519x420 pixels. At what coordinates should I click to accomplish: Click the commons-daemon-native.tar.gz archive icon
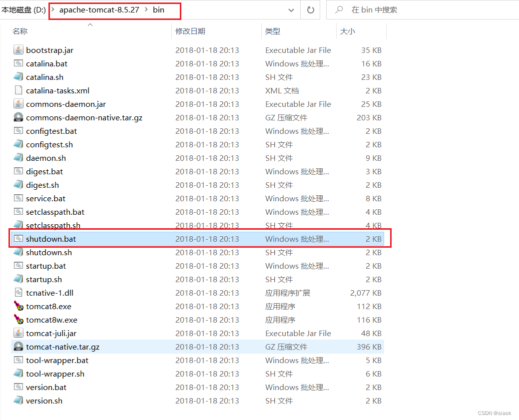tap(18, 117)
